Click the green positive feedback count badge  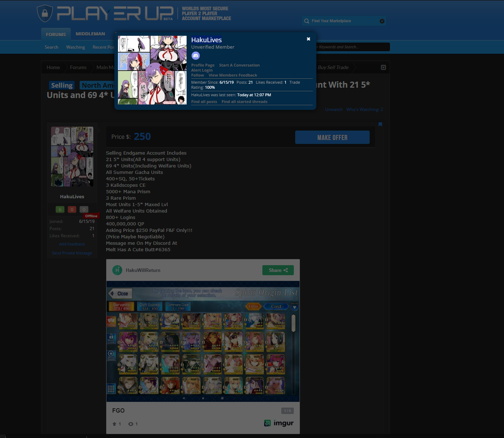point(60,209)
